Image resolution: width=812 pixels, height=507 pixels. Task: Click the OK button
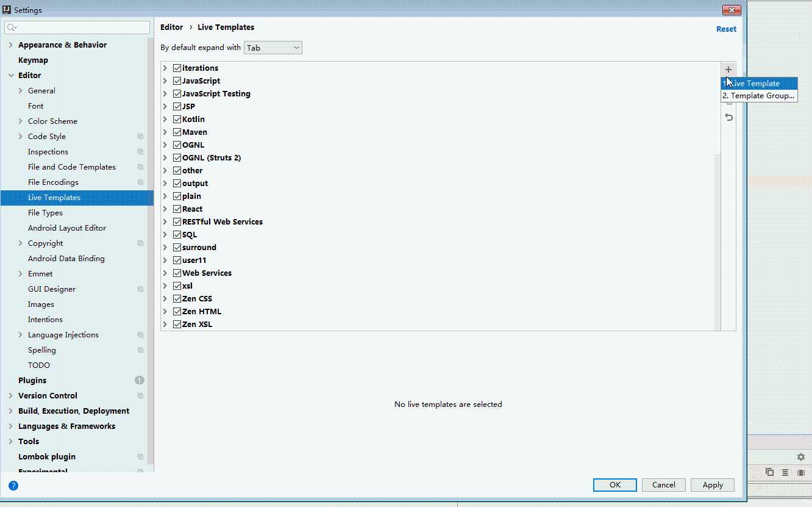[x=615, y=485]
